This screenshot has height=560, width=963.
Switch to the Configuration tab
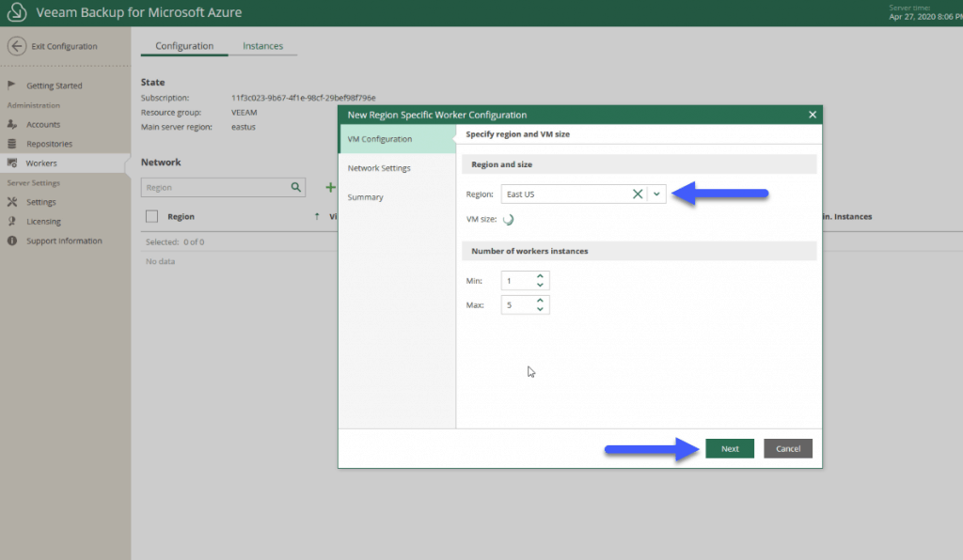pyautogui.click(x=184, y=46)
